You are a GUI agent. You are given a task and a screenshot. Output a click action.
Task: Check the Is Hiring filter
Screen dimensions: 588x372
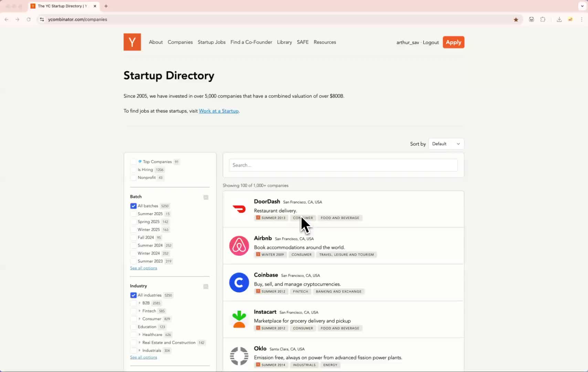coord(133,169)
